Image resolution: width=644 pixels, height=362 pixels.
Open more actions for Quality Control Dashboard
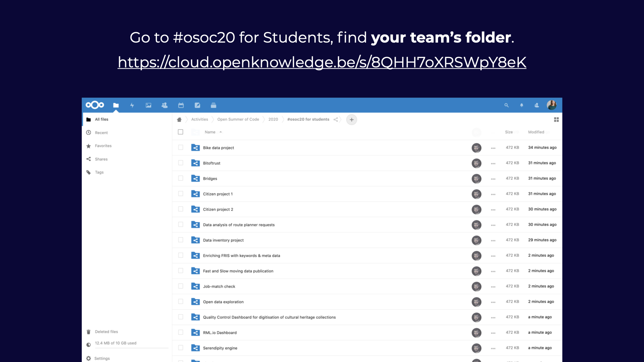click(493, 317)
